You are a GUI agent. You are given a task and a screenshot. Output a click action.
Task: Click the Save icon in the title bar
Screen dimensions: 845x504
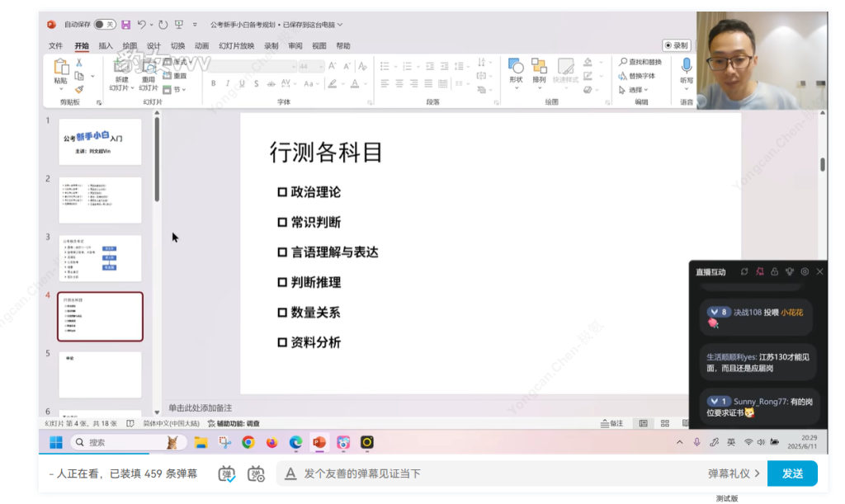click(125, 25)
